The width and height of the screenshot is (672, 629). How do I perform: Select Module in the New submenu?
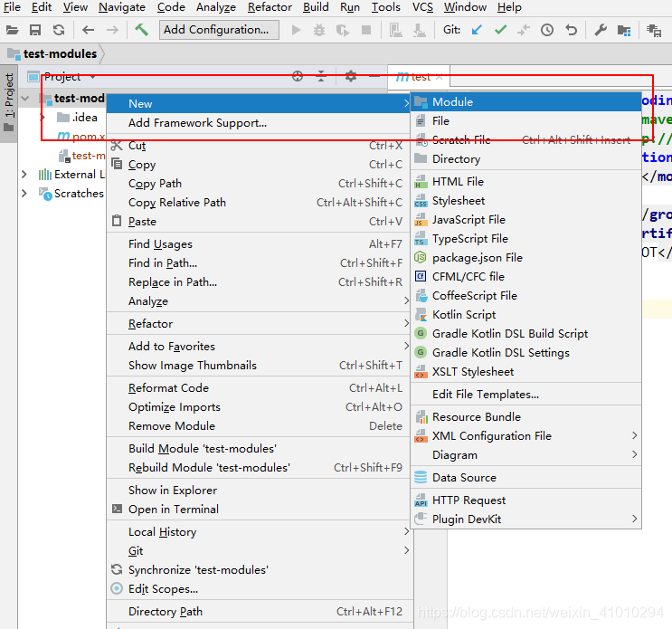[x=525, y=102]
